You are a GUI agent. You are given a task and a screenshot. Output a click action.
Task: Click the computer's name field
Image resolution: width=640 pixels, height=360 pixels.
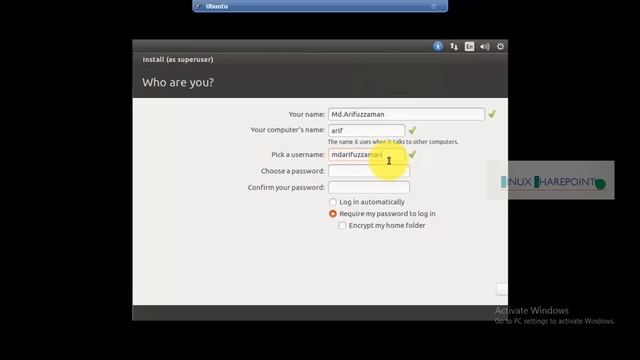(367, 131)
